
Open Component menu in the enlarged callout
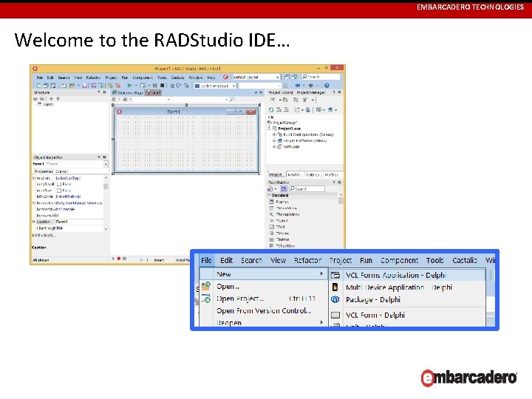[399, 260]
